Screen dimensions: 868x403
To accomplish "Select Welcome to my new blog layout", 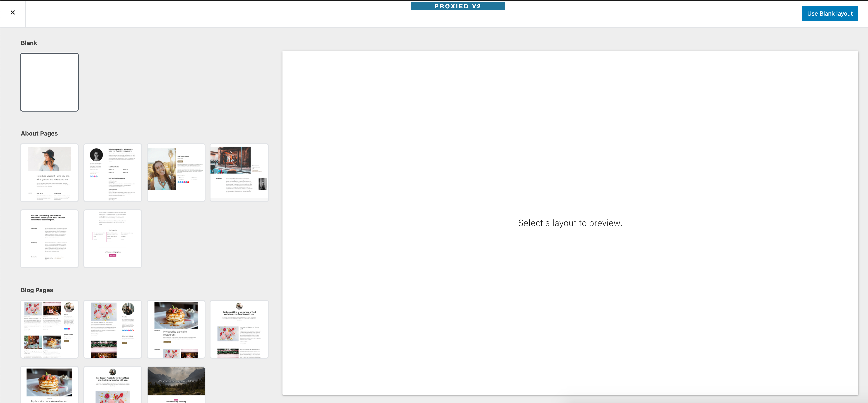I will pos(176,385).
